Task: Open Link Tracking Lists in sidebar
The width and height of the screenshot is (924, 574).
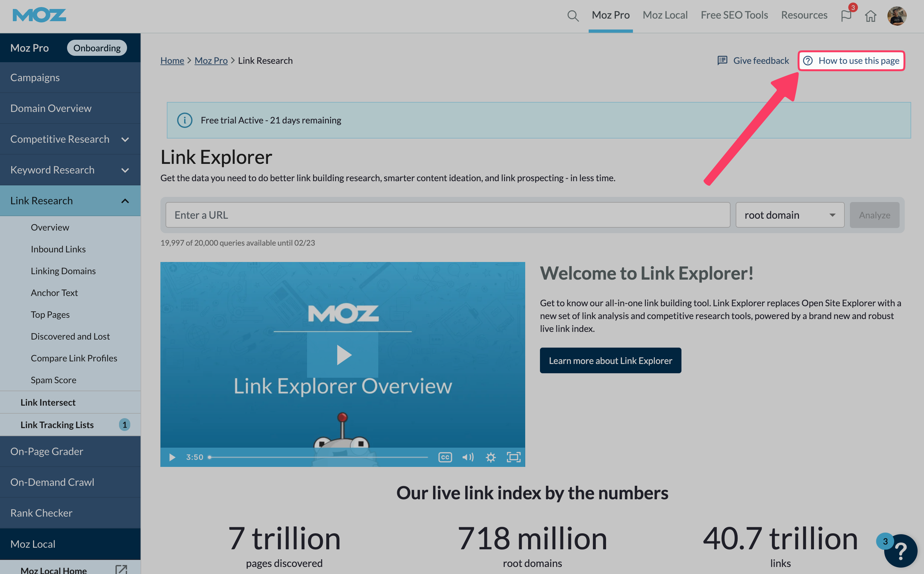Action: tap(57, 425)
